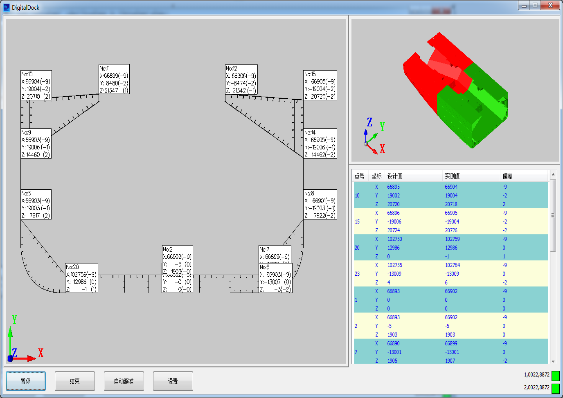Viewport: 563px width, 398px height.
Task: Click the focused button with dashed outline
Action: (26, 381)
